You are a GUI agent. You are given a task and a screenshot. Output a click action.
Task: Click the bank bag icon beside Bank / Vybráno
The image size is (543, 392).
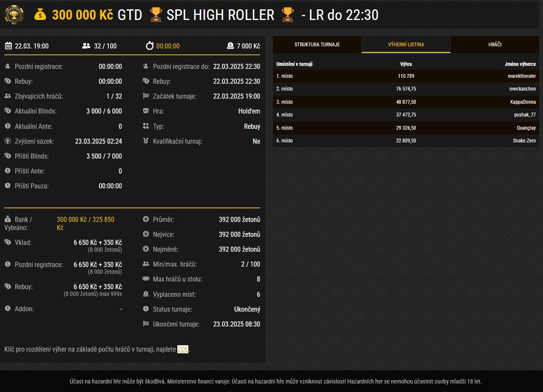8,219
